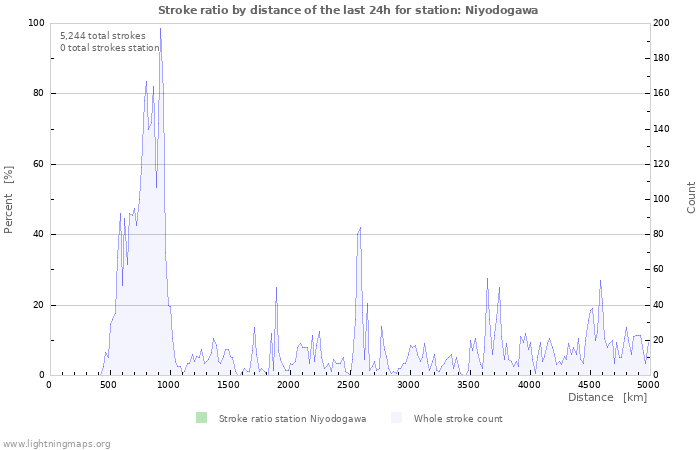Click the green Stroke ratio legend swatch

(x=201, y=418)
